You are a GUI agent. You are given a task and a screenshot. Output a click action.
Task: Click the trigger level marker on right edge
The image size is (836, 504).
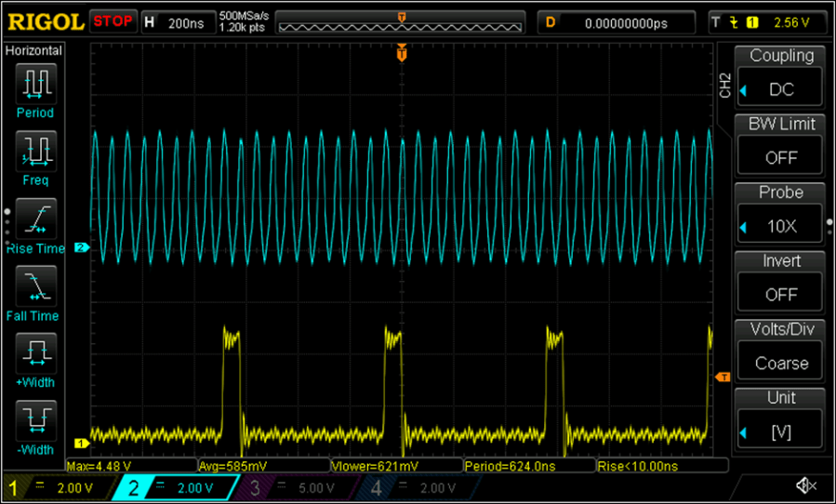[722, 377]
